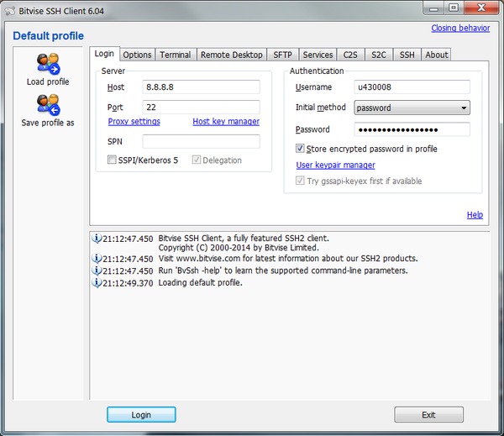Click the Closing behavior link
The image size is (504, 436).
click(x=460, y=29)
